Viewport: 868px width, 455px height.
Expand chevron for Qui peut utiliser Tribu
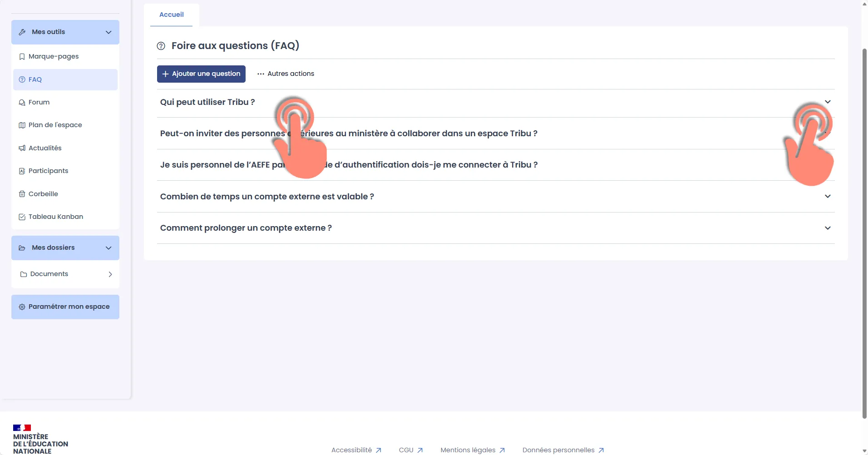pyautogui.click(x=828, y=102)
